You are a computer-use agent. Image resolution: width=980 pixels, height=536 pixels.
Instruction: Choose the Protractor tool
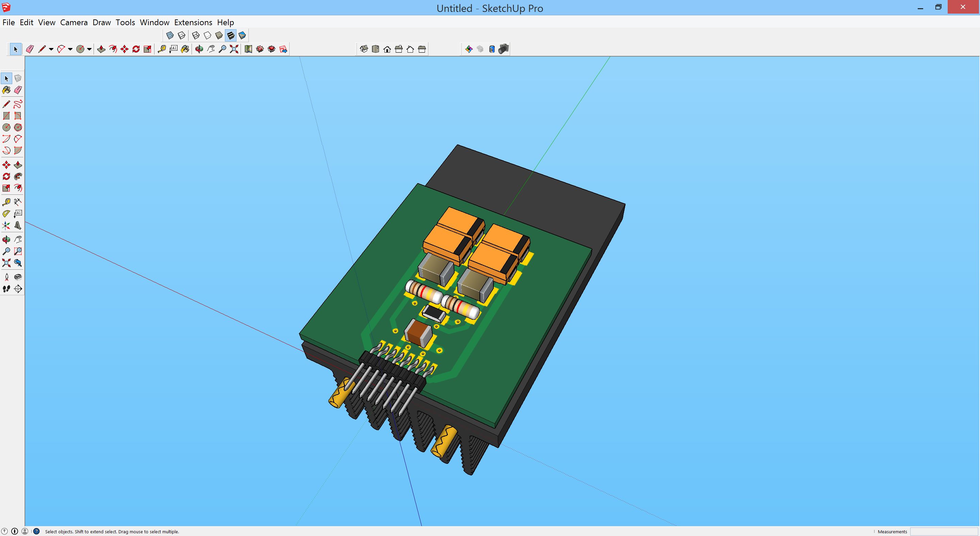click(x=6, y=214)
